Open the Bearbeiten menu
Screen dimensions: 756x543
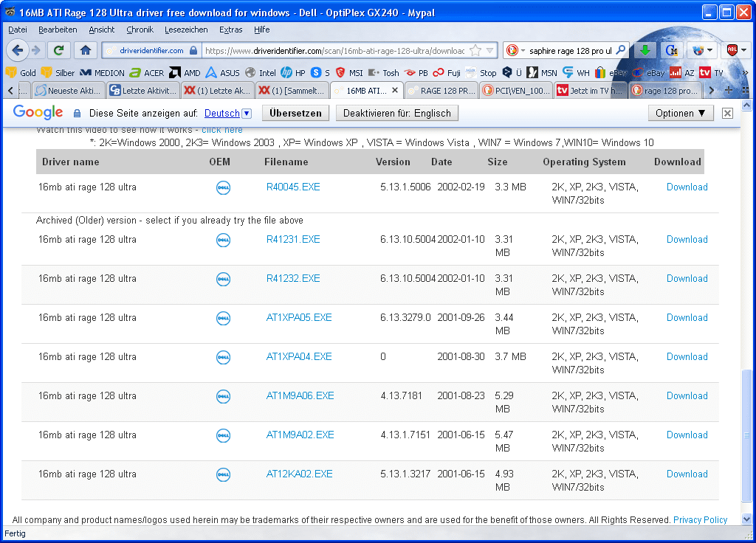[58, 30]
